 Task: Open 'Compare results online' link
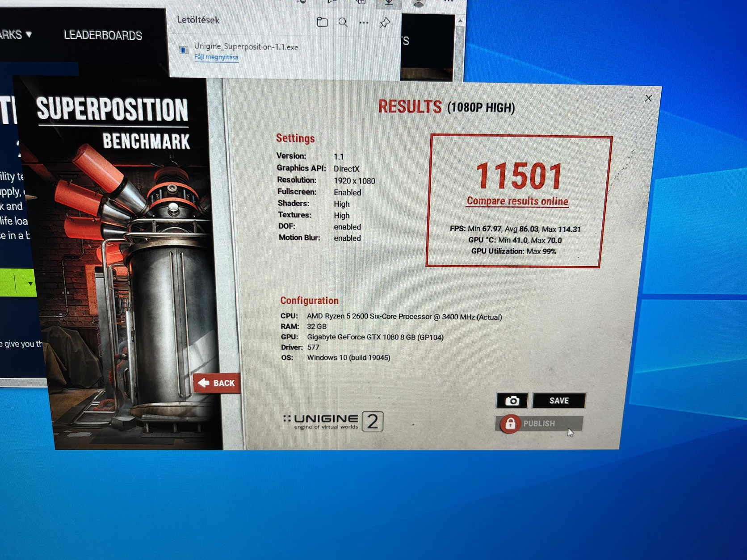pyautogui.click(x=517, y=201)
